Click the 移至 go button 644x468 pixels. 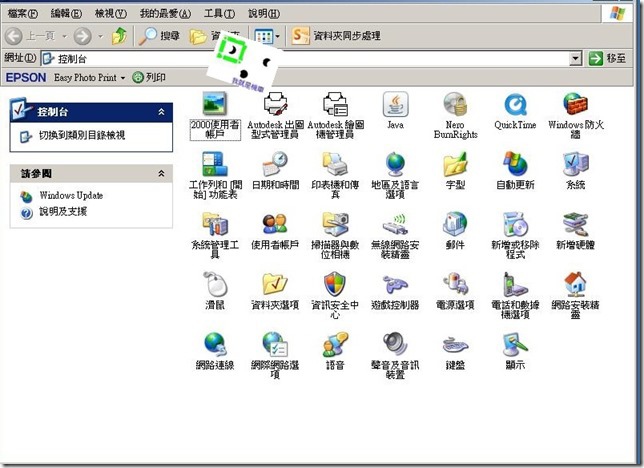tap(607, 58)
